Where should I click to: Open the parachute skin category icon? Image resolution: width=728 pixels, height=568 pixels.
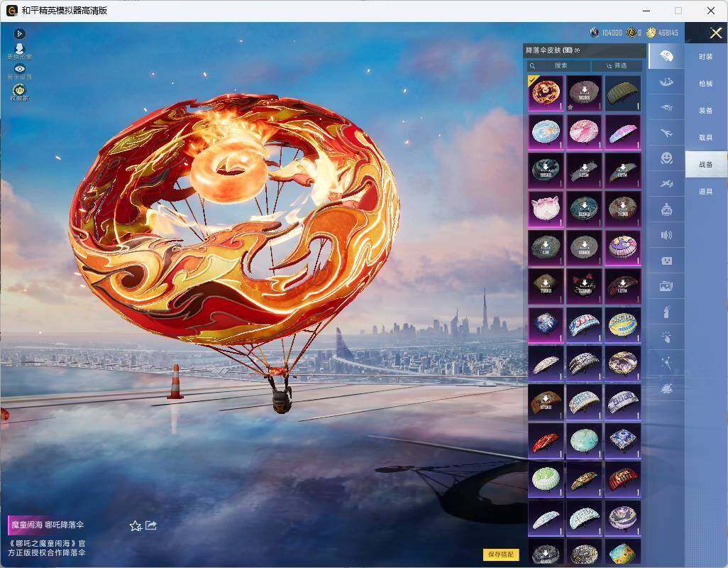click(x=666, y=56)
